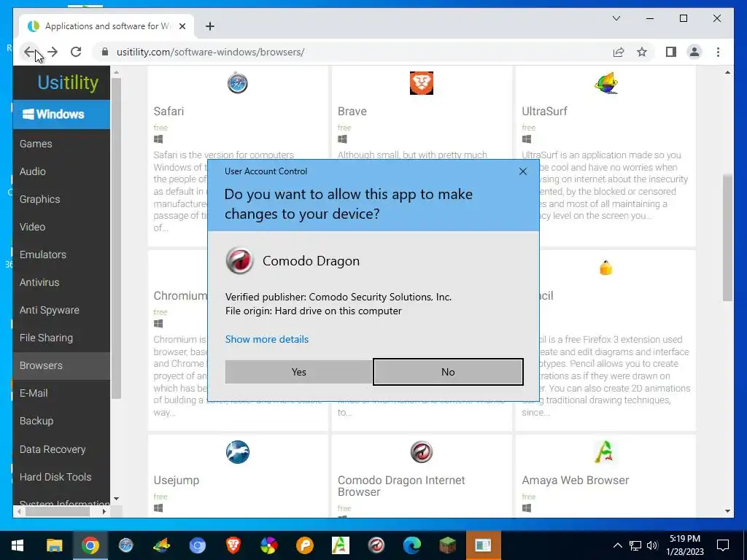Click the Amaya Web Browser icon
Screen dimensions: 747x560
(605, 452)
